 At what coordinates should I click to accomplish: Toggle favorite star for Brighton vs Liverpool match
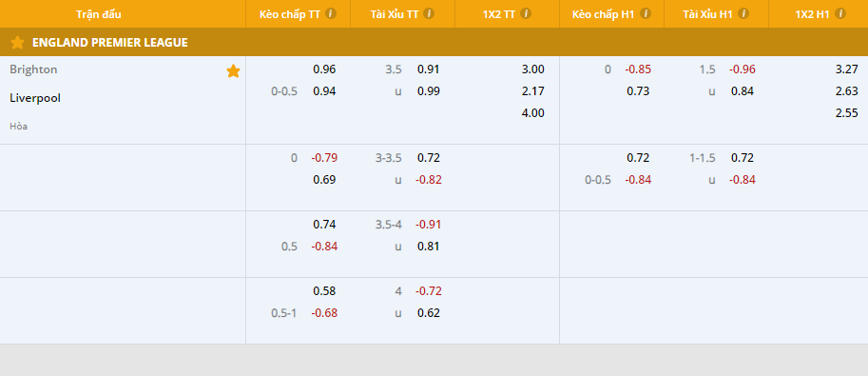coord(233,71)
